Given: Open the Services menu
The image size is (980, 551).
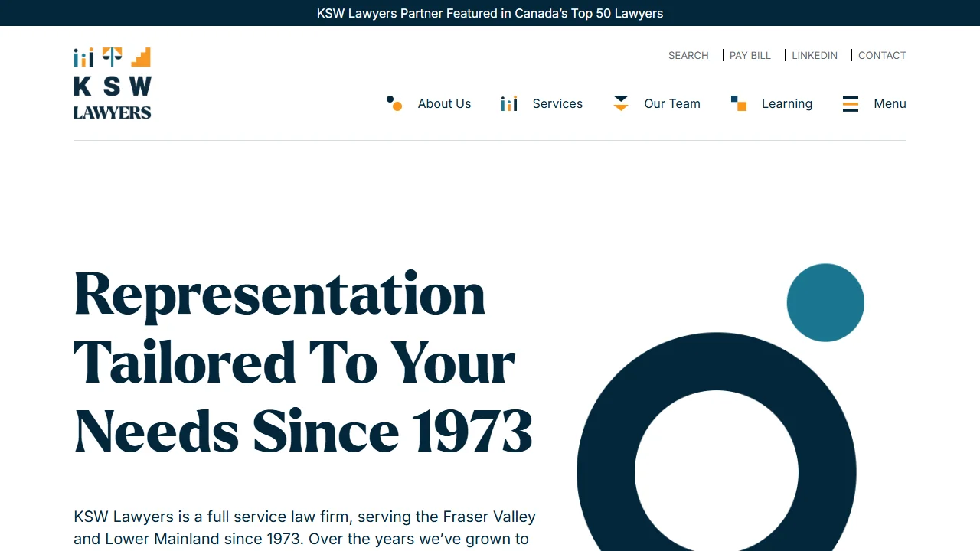Looking at the screenshot, I should pos(557,104).
